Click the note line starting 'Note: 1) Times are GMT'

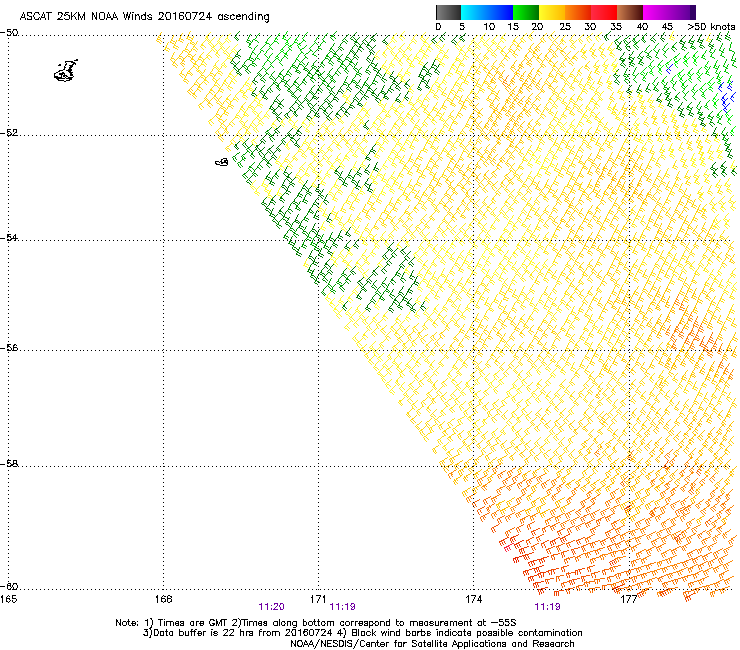(316, 623)
